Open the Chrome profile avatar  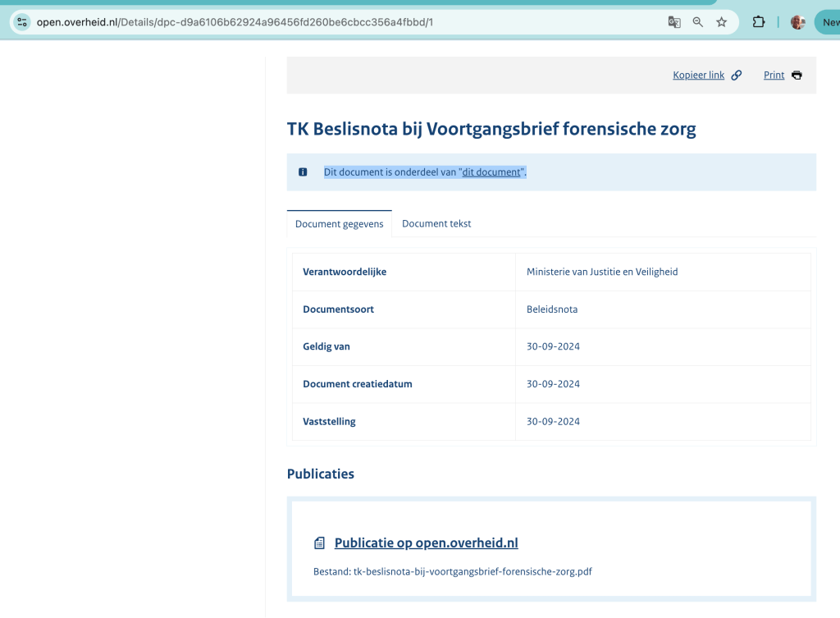click(797, 22)
